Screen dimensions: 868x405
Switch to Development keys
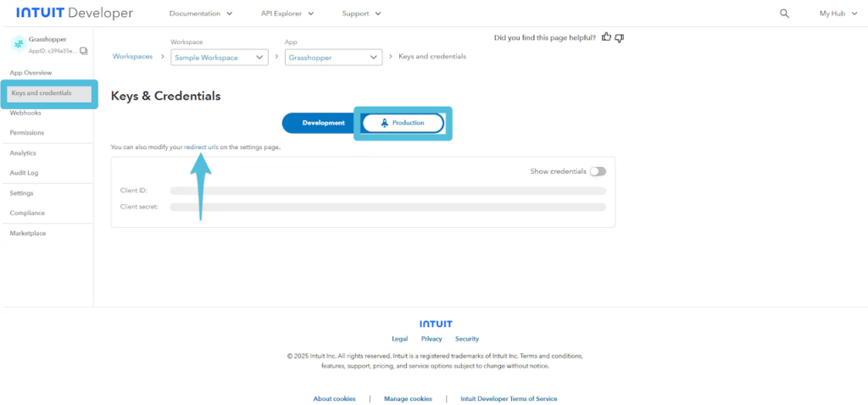coord(323,123)
